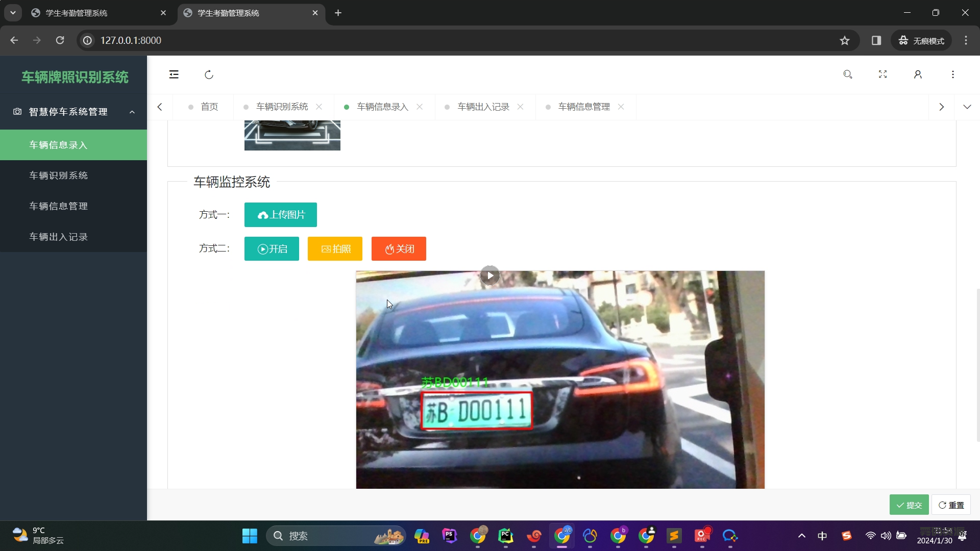The width and height of the screenshot is (980, 551).
Task: Open Sublime Text from the taskbar
Action: tap(674, 536)
